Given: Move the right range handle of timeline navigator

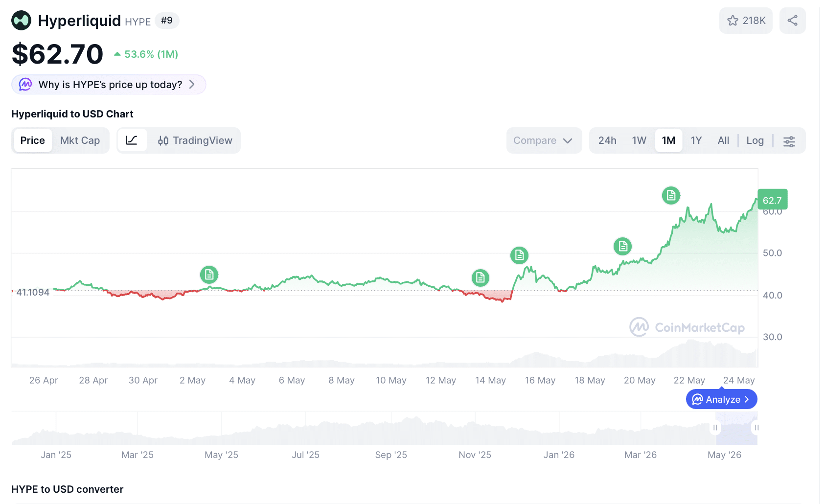Looking at the screenshot, I should tap(756, 428).
